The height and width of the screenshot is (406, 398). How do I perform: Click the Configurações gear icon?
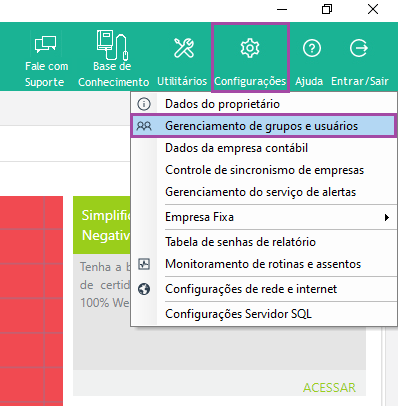pyautogui.click(x=250, y=48)
